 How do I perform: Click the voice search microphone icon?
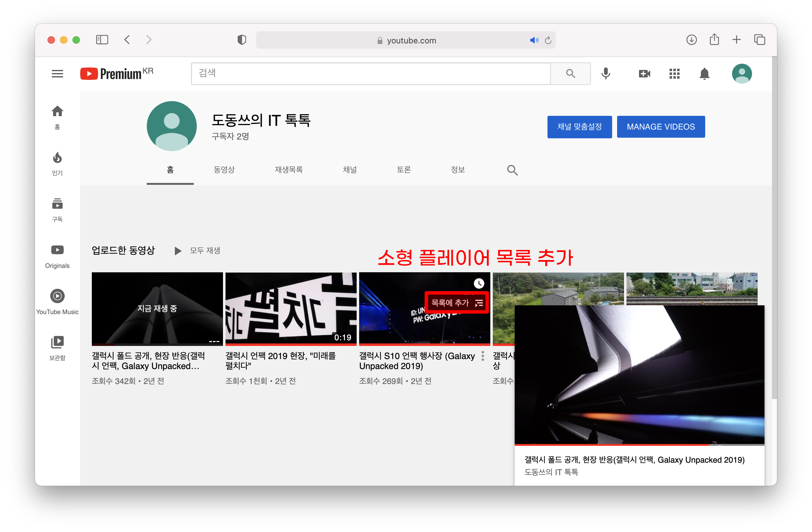click(606, 74)
